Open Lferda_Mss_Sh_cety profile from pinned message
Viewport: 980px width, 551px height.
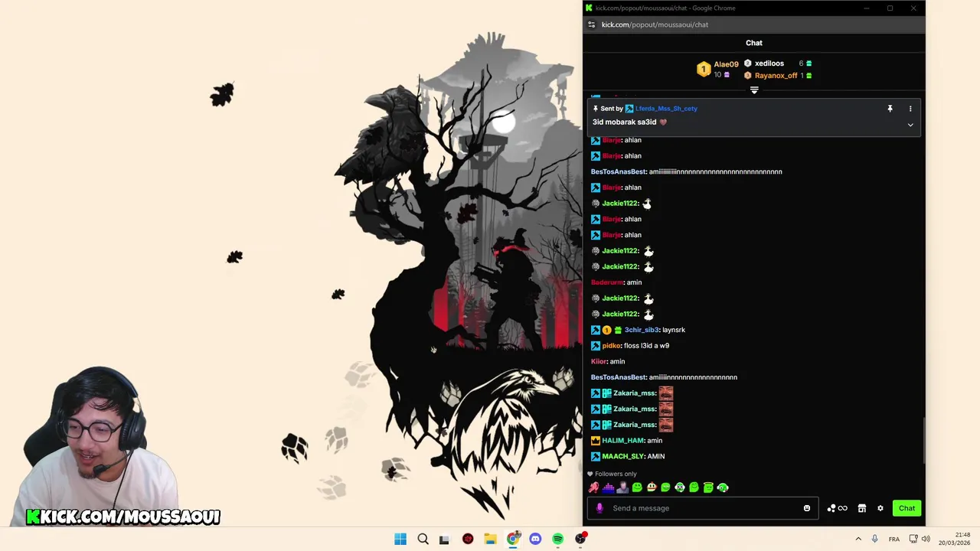click(666, 109)
